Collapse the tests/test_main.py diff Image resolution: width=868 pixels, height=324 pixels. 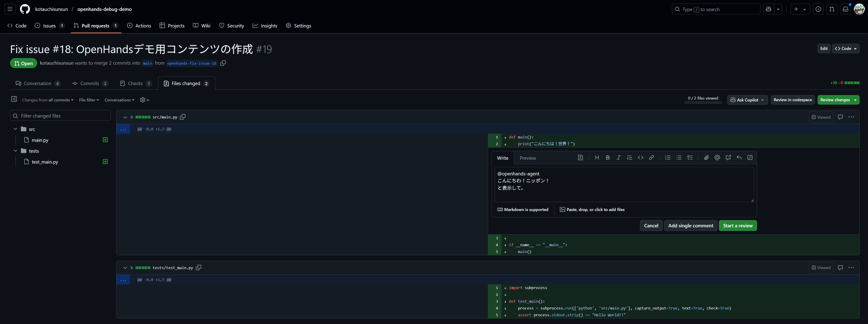point(125,268)
